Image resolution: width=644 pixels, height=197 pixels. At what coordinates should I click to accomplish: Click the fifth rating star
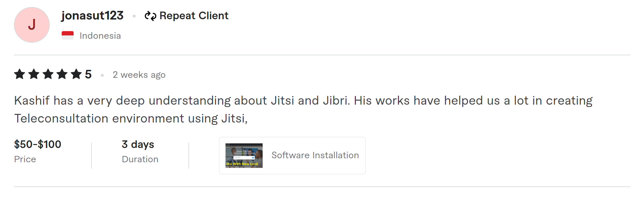coord(76,74)
